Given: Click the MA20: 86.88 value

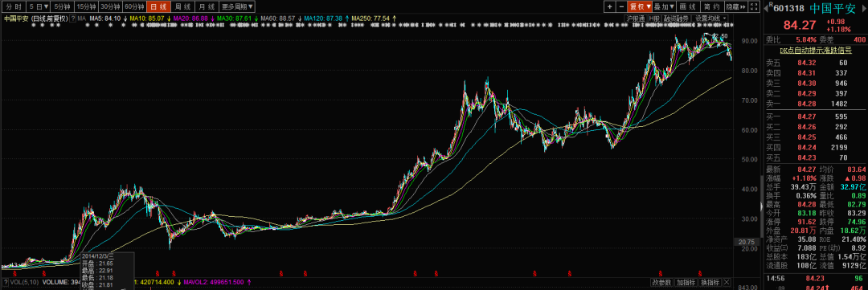Looking at the screenshot, I should 191,18.
